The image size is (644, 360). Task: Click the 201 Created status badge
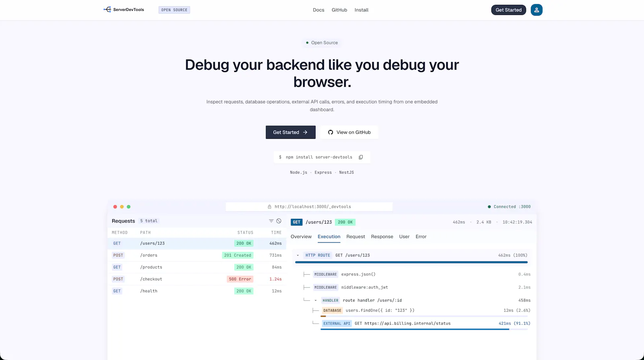[237, 255]
